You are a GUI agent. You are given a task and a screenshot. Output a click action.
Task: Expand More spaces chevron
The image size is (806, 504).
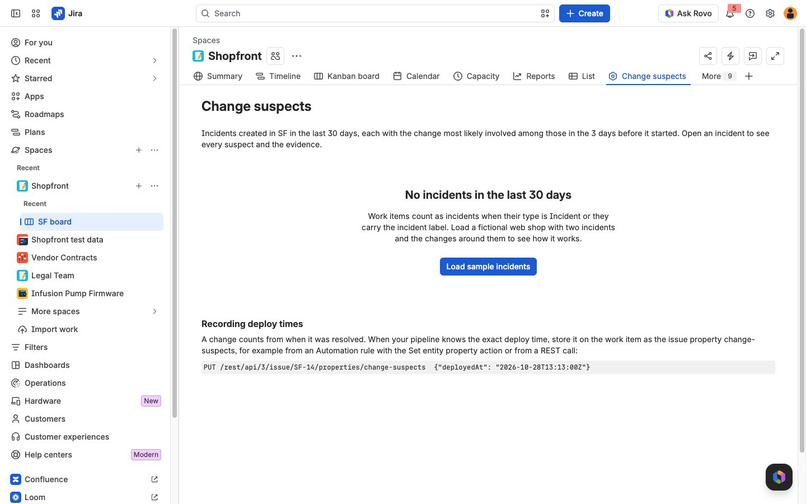click(x=154, y=312)
